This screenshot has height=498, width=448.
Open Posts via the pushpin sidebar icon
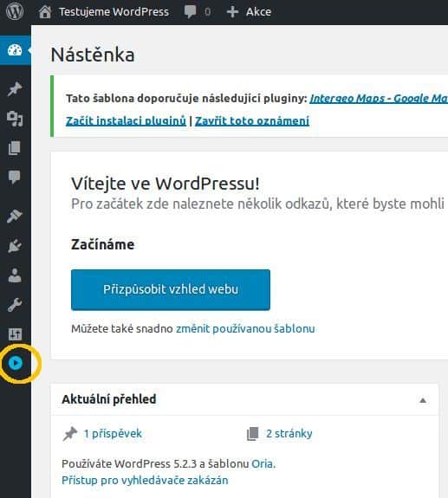click(15, 89)
